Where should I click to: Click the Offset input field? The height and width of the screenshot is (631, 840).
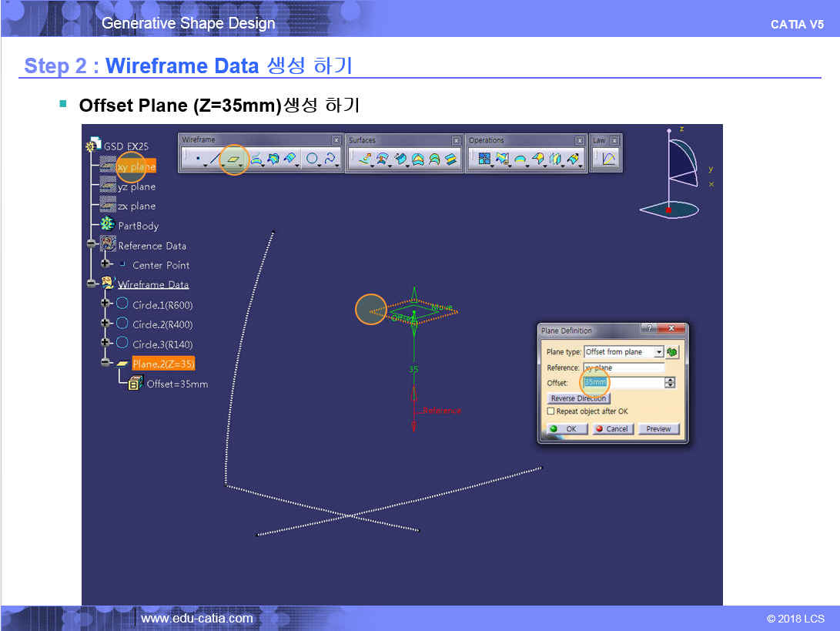[x=624, y=382]
